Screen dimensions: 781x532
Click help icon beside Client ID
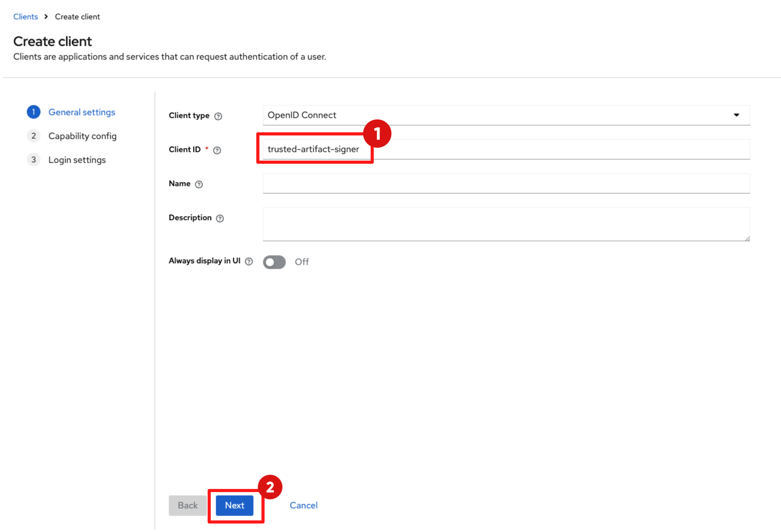point(217,150)
